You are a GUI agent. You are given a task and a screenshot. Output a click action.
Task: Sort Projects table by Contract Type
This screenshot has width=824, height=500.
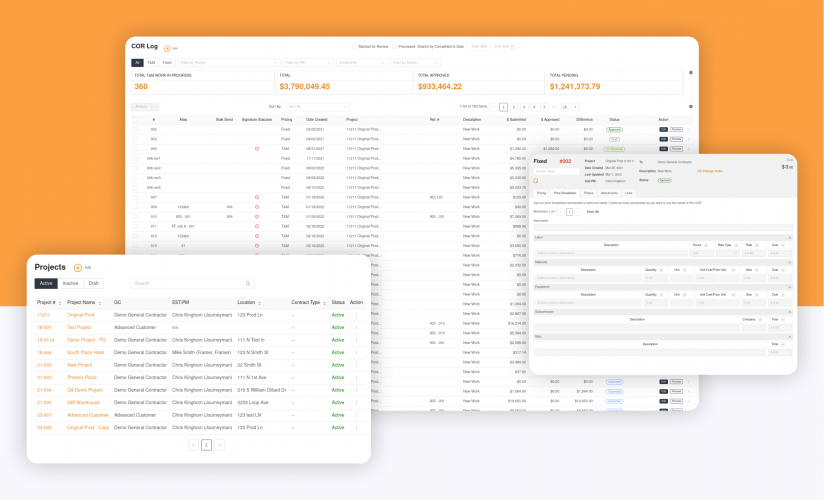pos(324,303)
